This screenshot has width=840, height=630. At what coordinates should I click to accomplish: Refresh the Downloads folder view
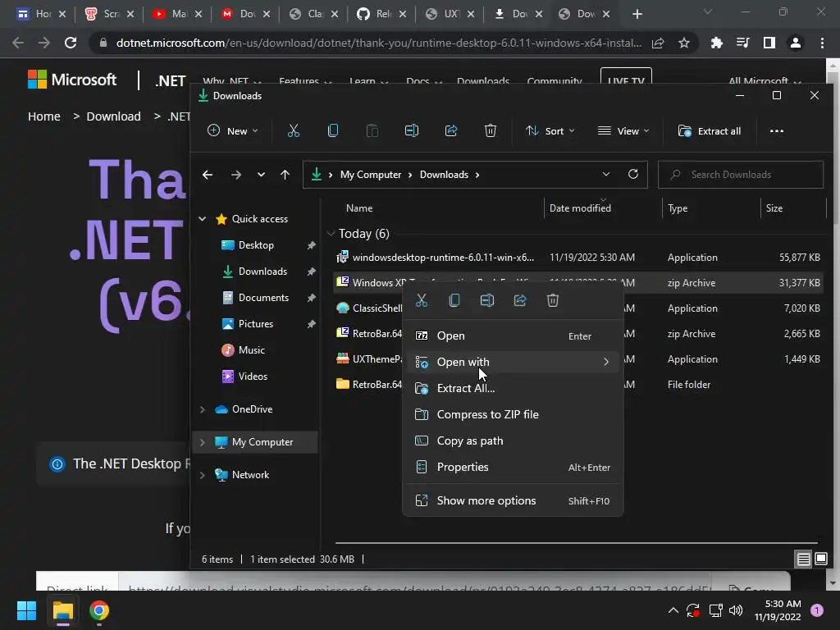point(633,174)
